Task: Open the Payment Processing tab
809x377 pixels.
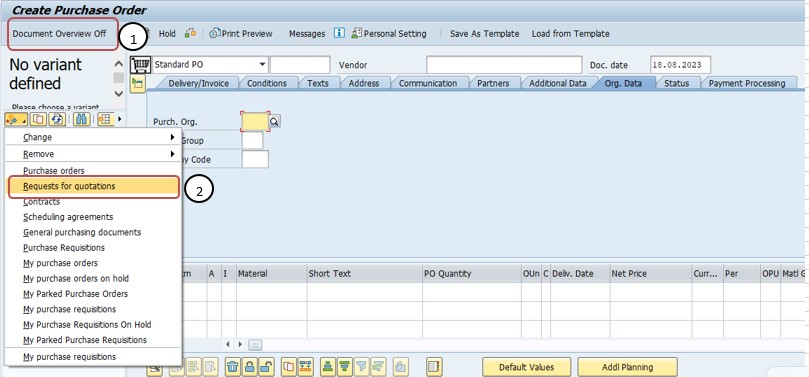Action: click(747, 83)
